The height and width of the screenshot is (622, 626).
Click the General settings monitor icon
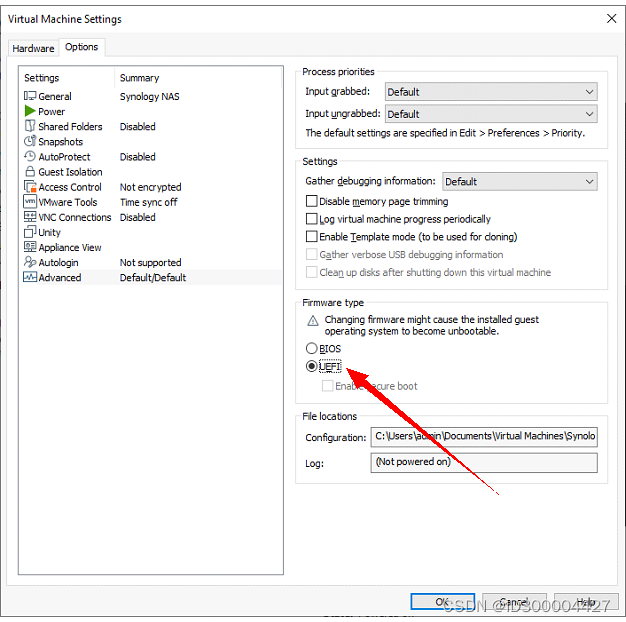click(30, 96)
